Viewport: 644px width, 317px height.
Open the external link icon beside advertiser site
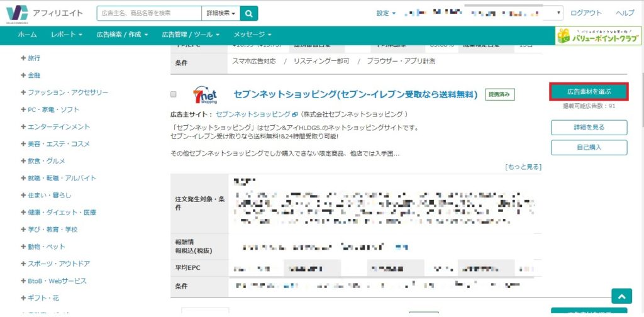point(294,114)
